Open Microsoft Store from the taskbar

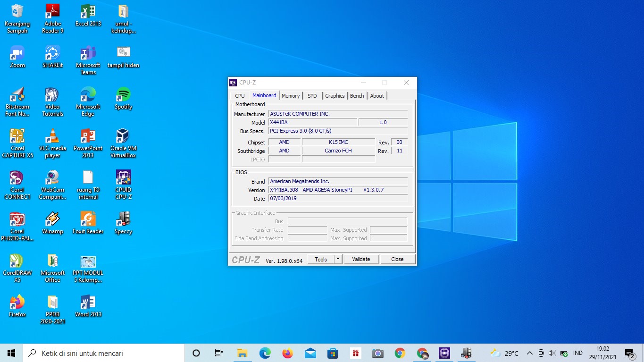(x=333, y=353)
